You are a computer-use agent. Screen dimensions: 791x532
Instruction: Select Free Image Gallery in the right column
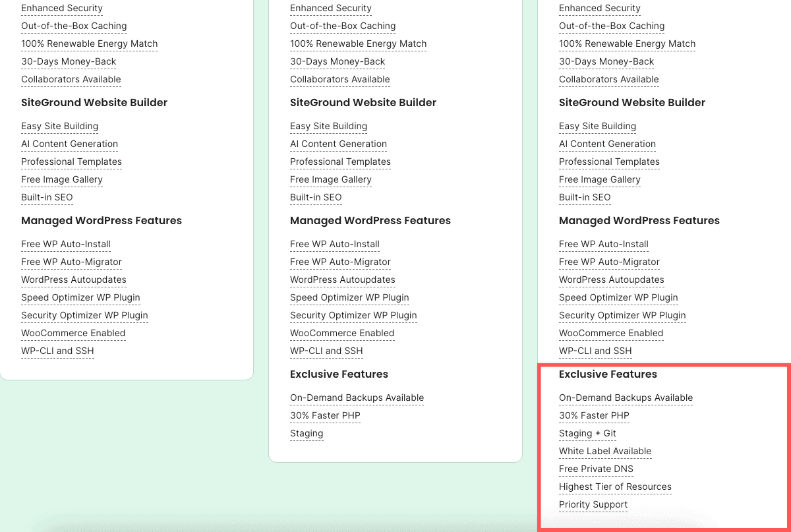tap(600, 180)
